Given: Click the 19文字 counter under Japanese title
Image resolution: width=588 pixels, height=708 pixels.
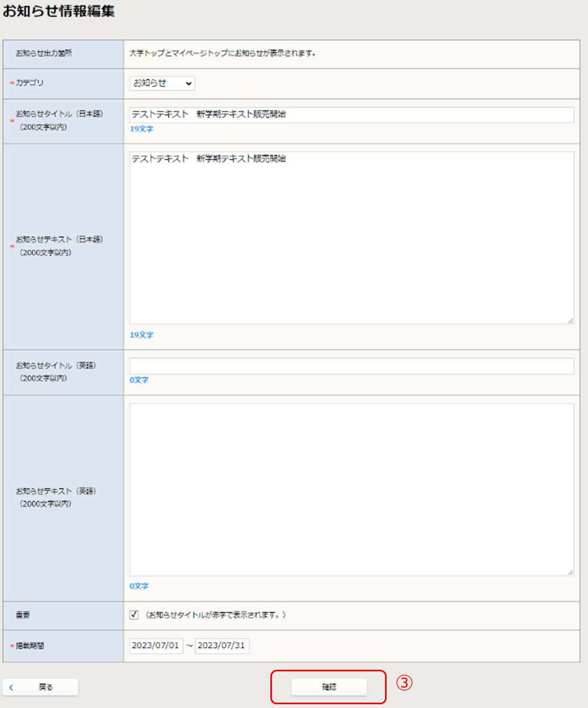Looking at the screenshot, I should tap(141, 129).
